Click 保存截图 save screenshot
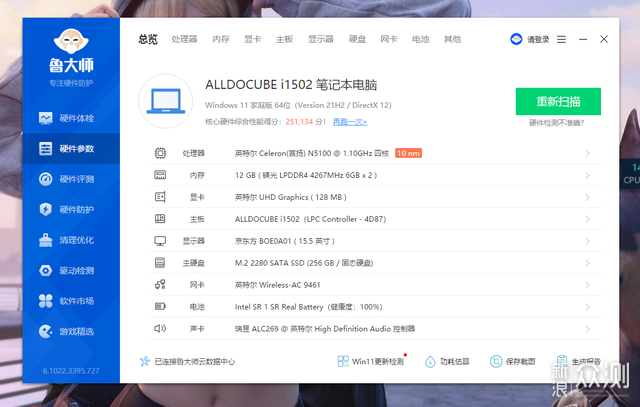 [x=513, y=361]
